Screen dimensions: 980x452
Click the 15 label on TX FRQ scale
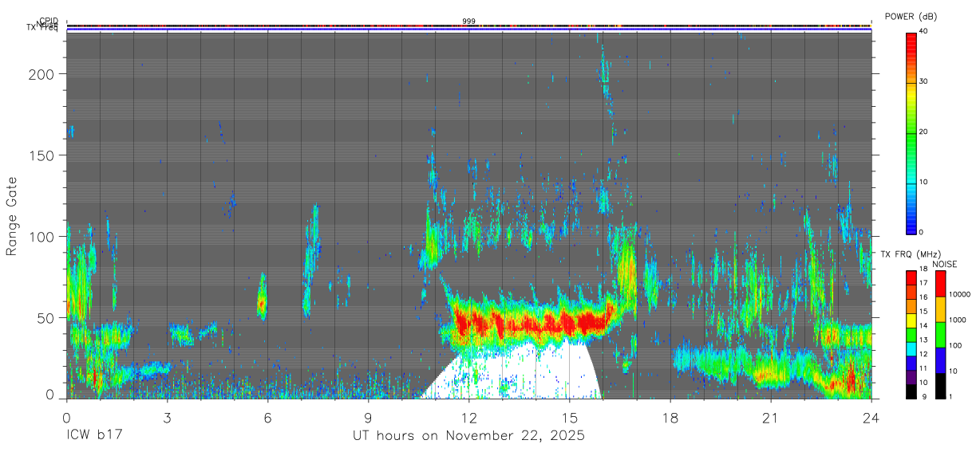tap(923, 312)
